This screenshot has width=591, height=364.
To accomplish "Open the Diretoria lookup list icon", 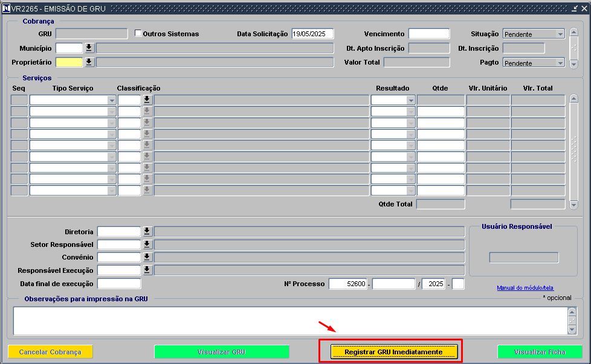I will pos(147,232).
